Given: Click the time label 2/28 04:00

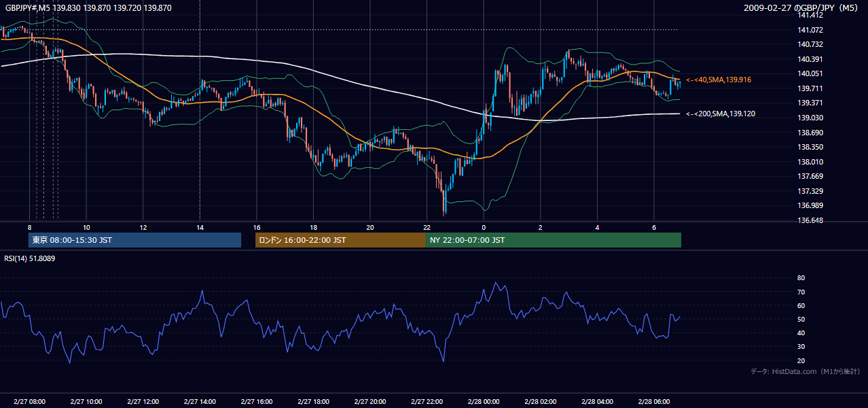Looking at the screenshot, I should pyautogui.click(x=597, y=402).
